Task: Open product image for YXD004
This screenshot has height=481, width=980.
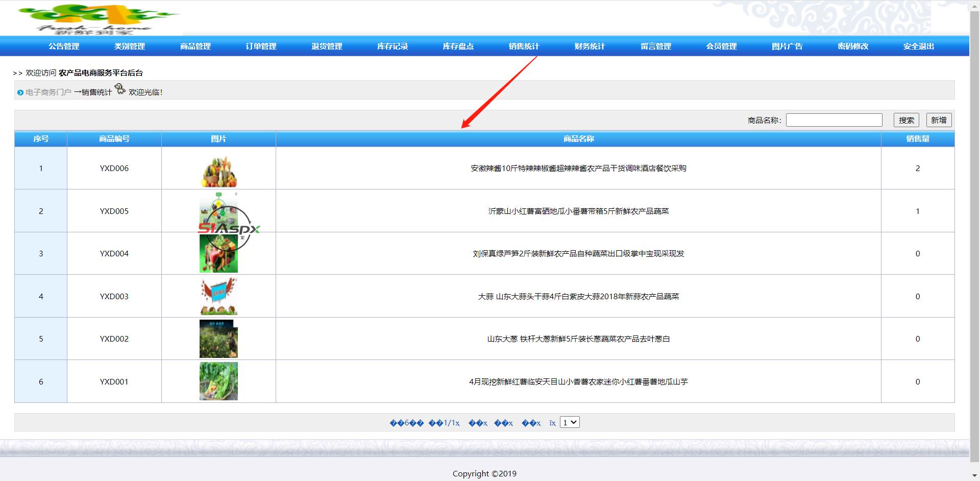Action: coord(218,254)
